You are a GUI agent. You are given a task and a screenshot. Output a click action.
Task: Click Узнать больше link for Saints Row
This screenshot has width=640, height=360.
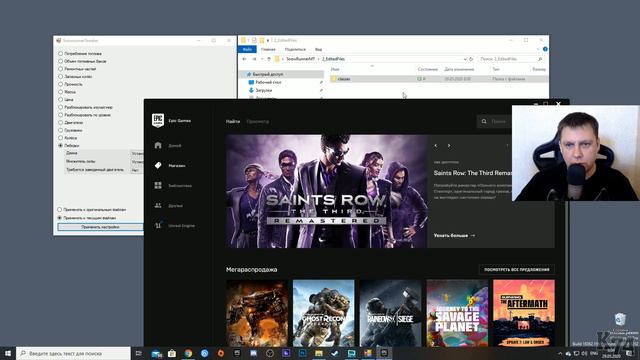pyautogui.click(x=454, y=236)
